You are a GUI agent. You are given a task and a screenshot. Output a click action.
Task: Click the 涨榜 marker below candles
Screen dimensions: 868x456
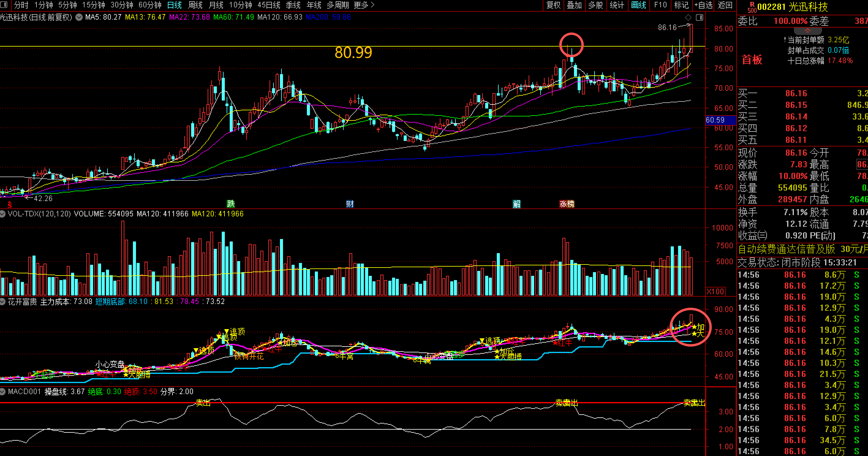567,204
